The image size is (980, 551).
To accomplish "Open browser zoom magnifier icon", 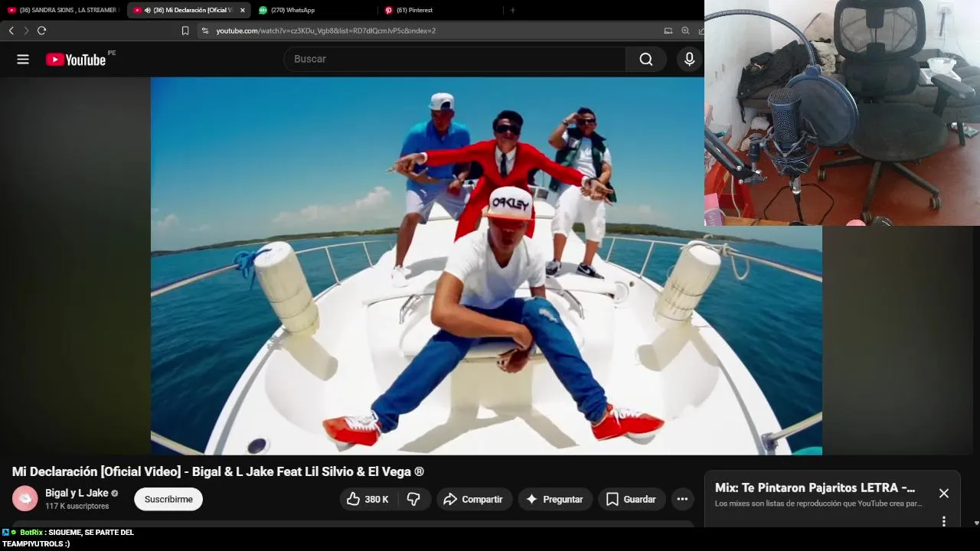I will (685, 31).
